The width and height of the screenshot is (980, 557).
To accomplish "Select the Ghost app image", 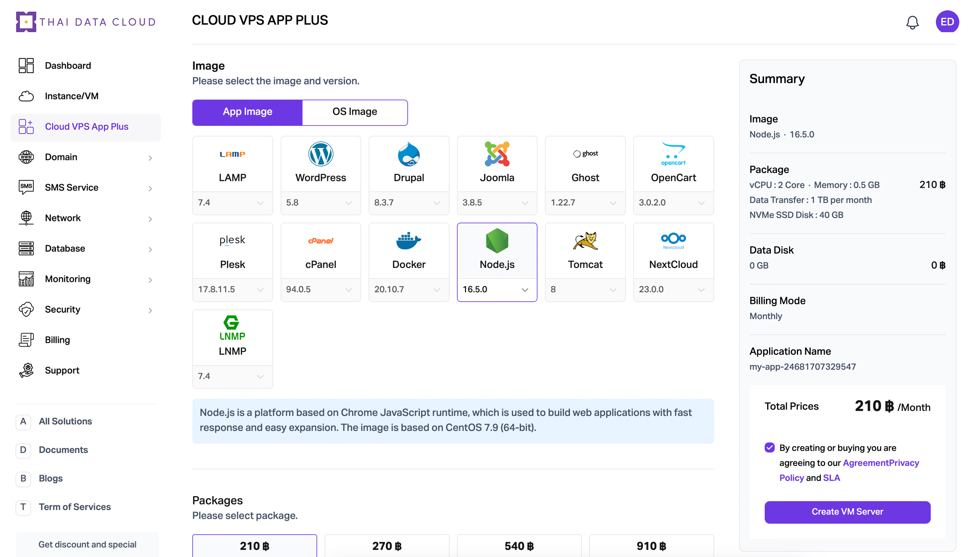I will pyautogui.click(x=585, y=164).
